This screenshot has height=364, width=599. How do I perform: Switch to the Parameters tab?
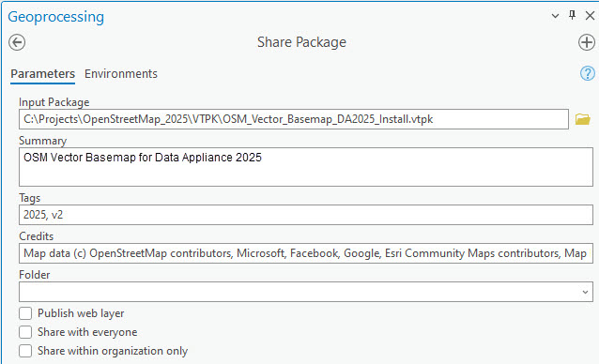43,73
